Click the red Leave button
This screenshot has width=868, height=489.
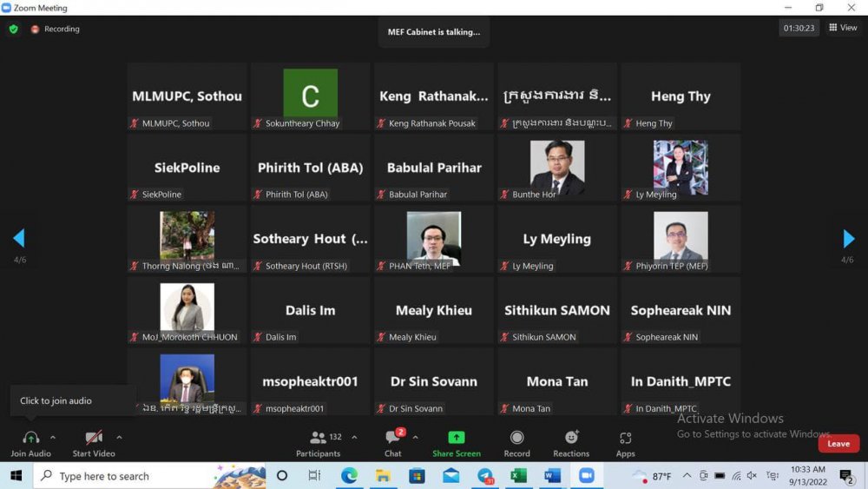838,444
